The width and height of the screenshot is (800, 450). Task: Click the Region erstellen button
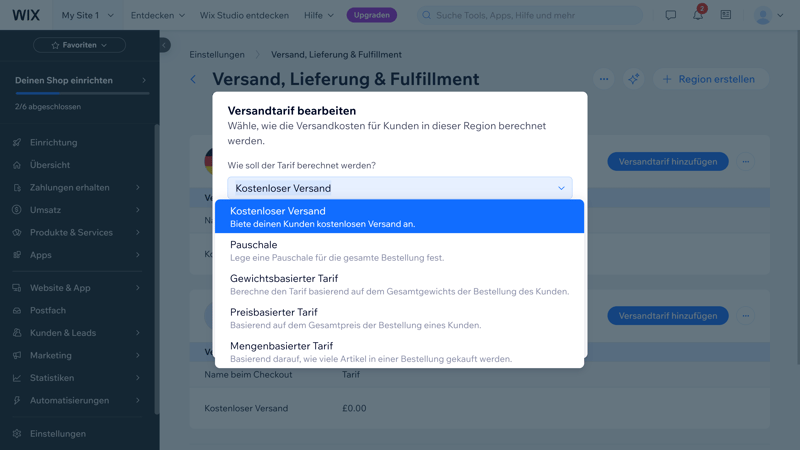pyautogui.click(x=708, y=79)
